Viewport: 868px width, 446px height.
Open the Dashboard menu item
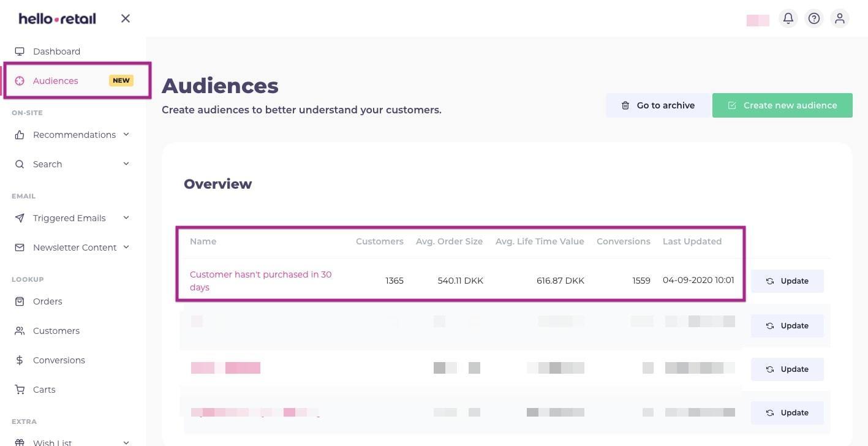point(56,51)
